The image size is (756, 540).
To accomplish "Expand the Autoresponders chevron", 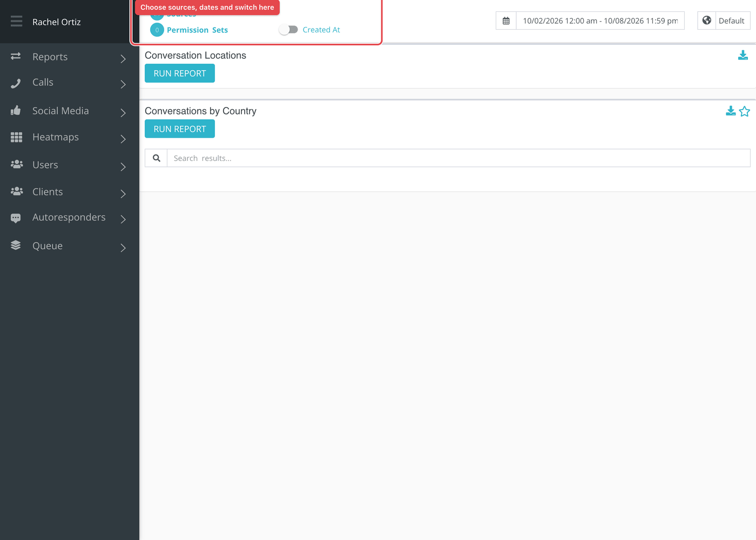I will 123,219.
